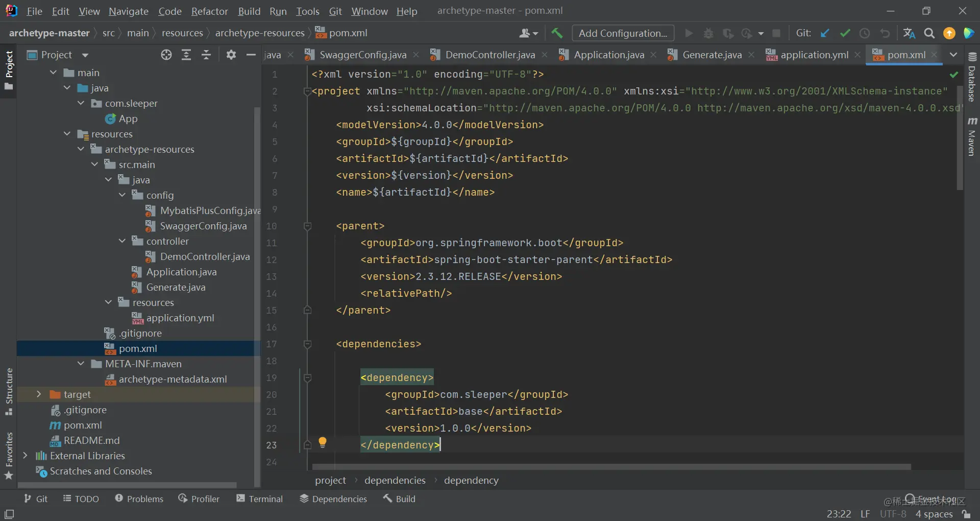Click the Build project hammer icon
The height and width of the screenshot is (521, 980).
coord(557,33)
